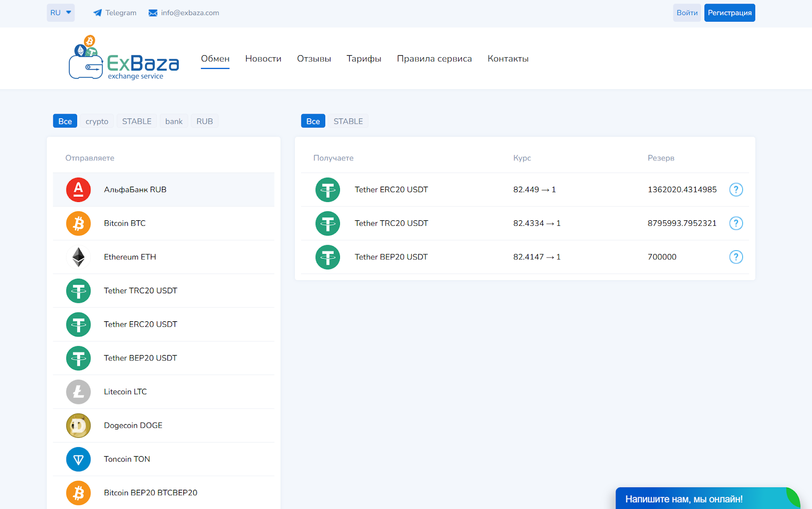Select the Все filter for sending currencies
The image size is (812, 509).
point(65,121)
